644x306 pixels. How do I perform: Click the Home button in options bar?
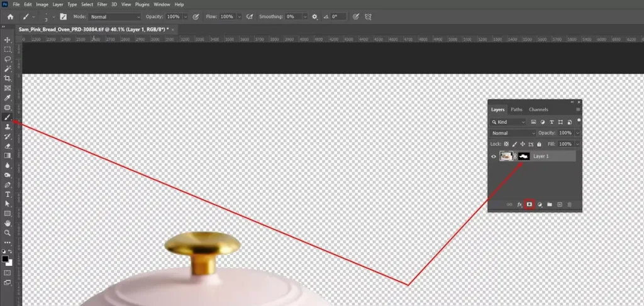pos(10,17)
